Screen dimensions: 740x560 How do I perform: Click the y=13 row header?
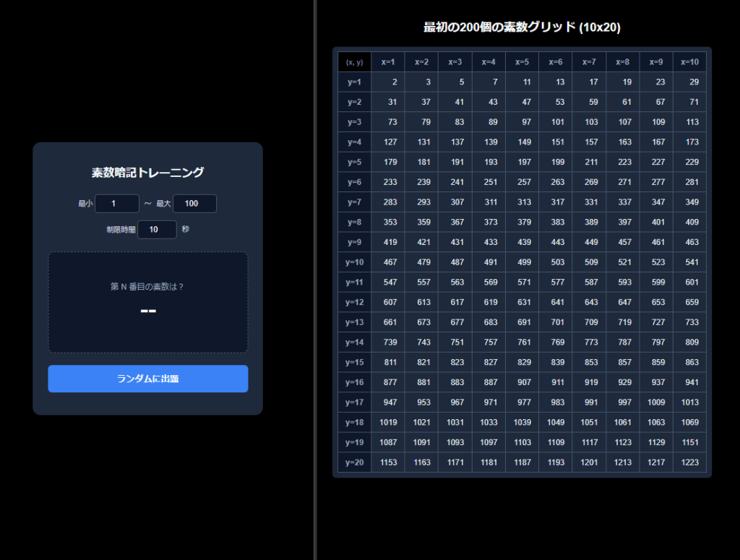point(354,322)
